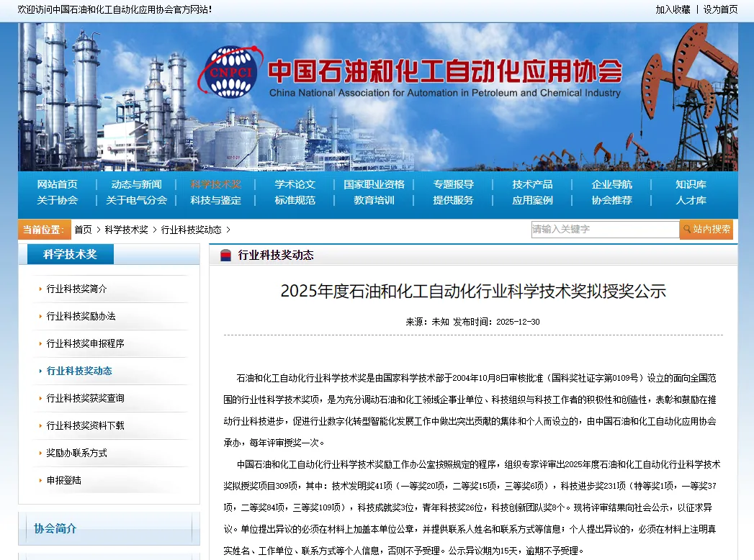Open 行业科技奖简介 sidebar link
754x560 pixels.
76,289
